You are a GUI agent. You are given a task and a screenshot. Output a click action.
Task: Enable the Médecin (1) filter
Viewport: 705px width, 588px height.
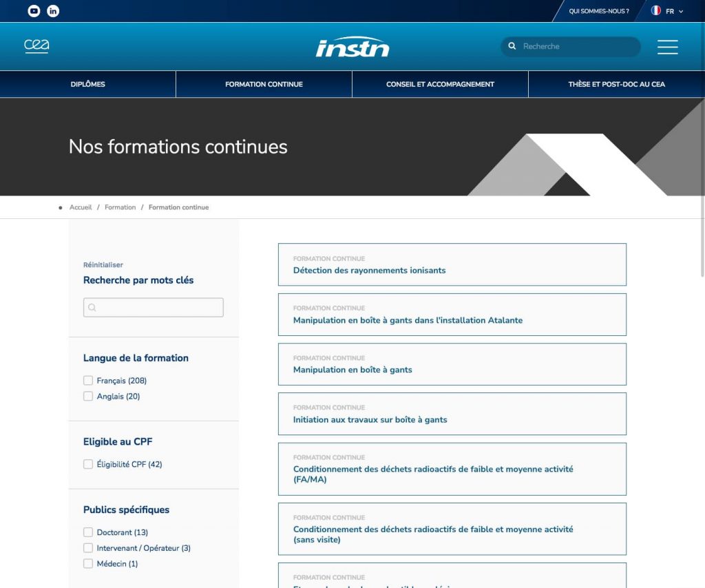pos(88,563)
